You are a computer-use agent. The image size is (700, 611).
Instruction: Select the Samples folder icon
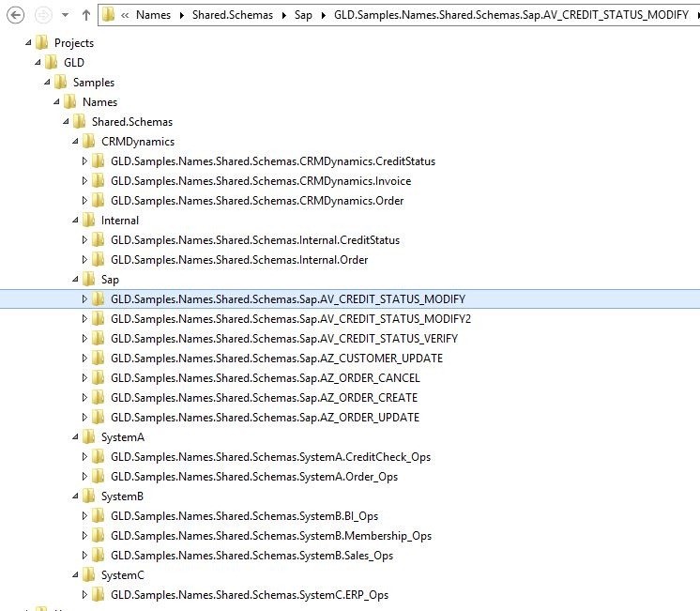click(x=61, y=82)
